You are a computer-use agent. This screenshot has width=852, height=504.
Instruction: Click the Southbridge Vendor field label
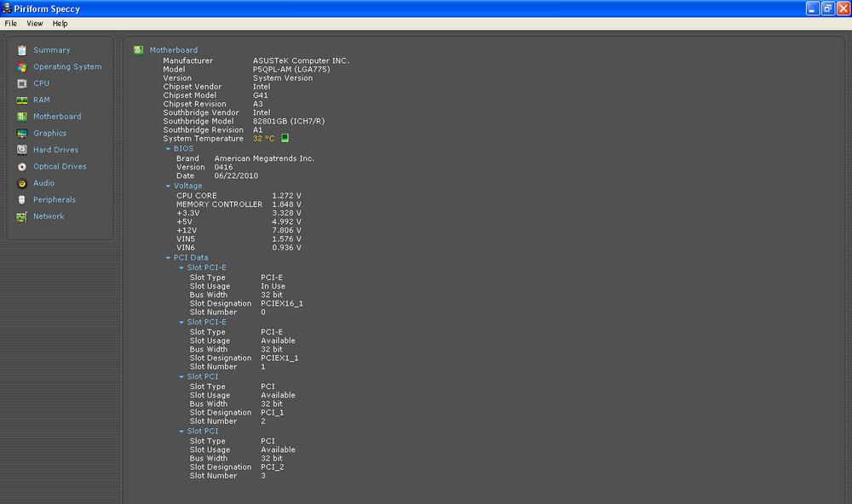click(201, 113)
